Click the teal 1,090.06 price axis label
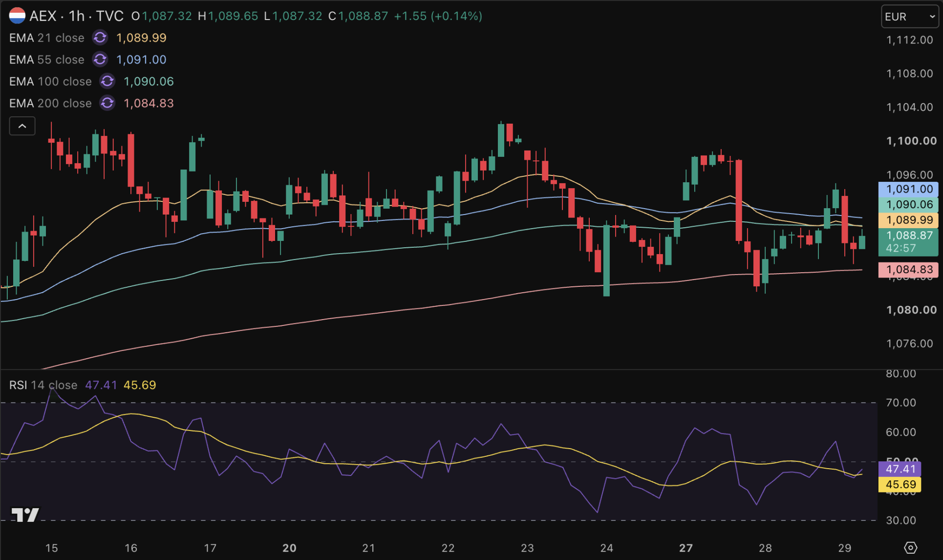This screenshot has height=560, width=943. coord(908,205)
